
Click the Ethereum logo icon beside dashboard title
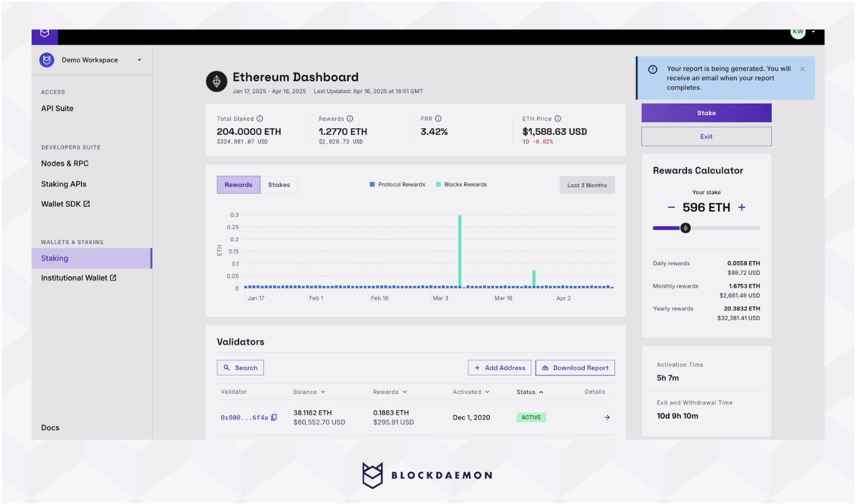click(x=217, y=82)
